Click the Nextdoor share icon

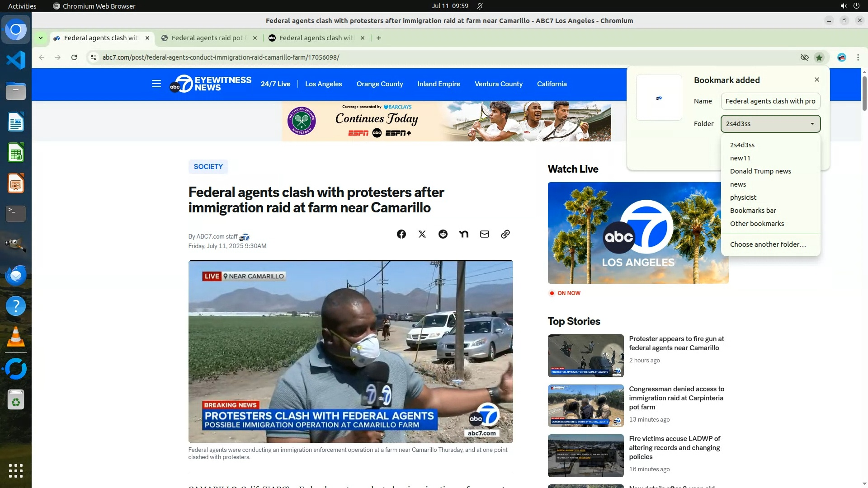pyautogui.click(x=463, y=234)
